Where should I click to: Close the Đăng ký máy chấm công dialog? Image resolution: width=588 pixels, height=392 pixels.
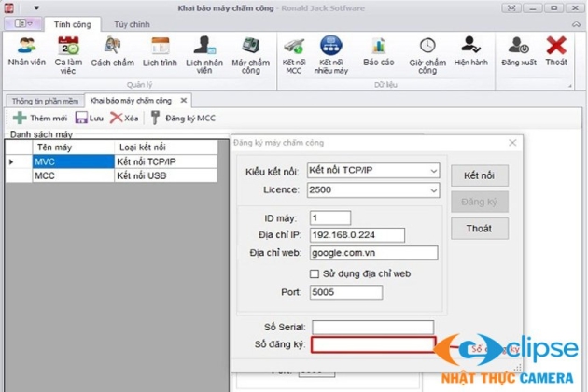pos(512,143)
